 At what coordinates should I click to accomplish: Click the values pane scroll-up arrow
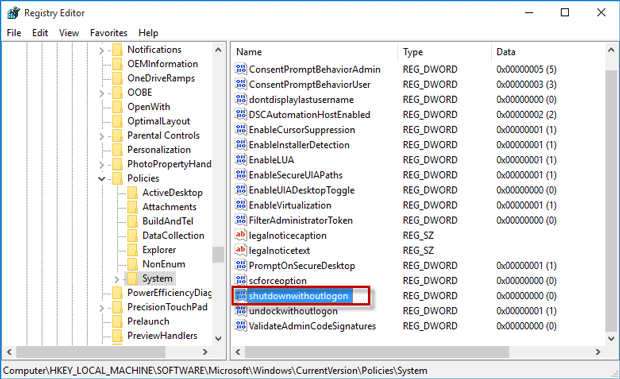click(611, 50)
